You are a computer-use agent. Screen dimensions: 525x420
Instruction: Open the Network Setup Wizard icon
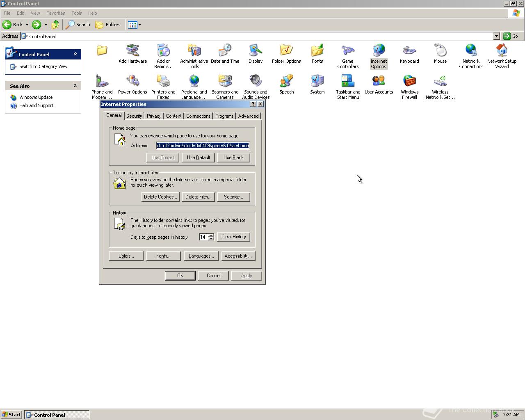point(502,56)
